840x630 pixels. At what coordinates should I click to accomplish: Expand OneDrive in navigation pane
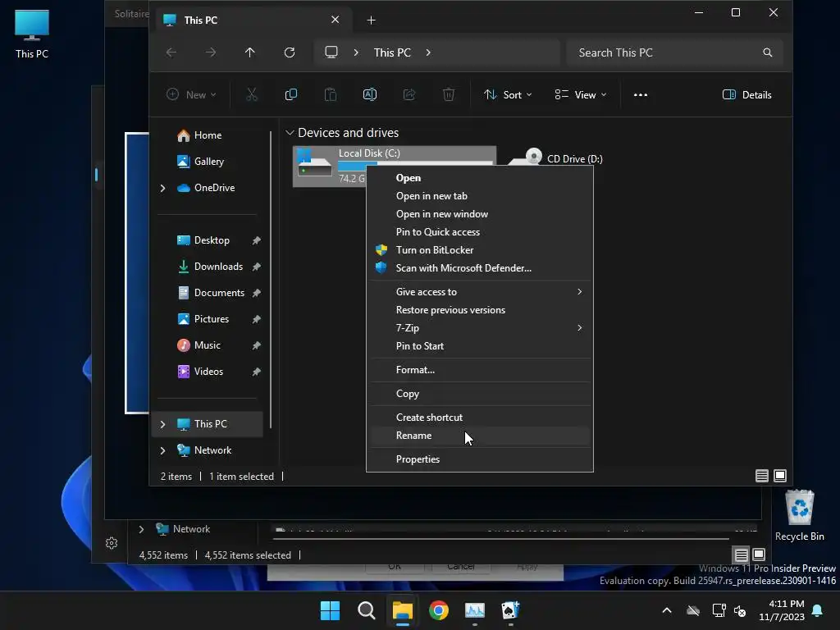pyautogui.click(x=163, y=188)
